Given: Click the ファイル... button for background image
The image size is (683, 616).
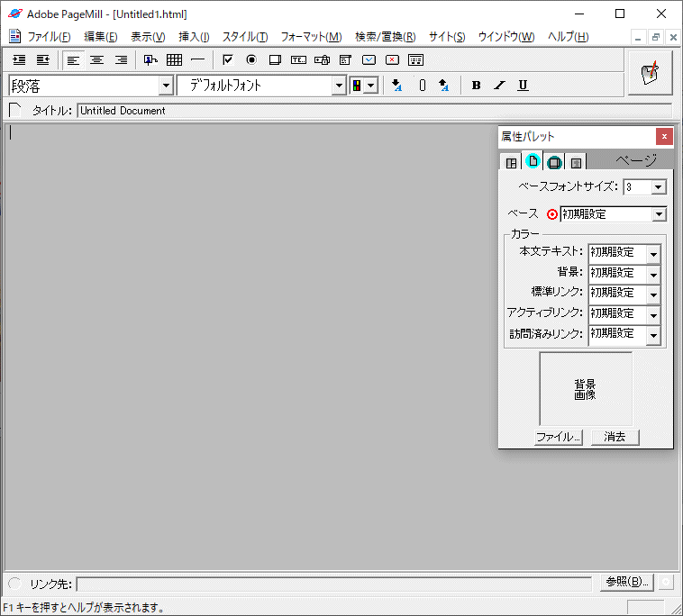Looking at the screenshot, I should click(558, 437).
